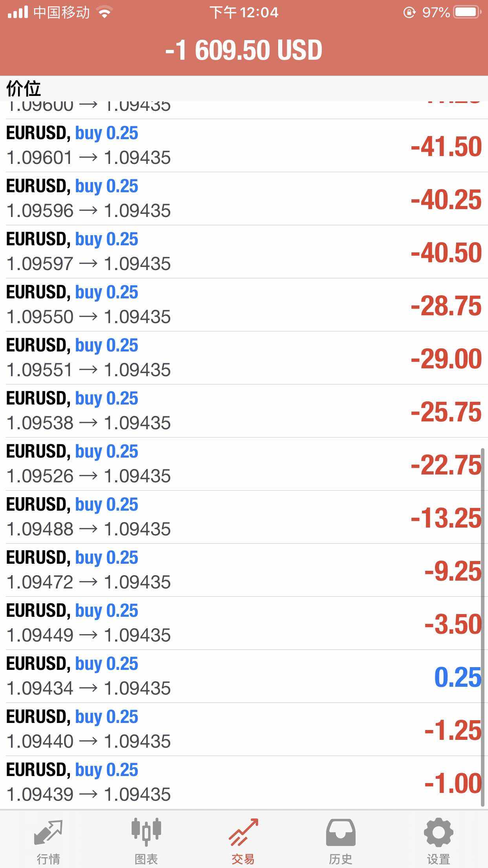Viewport: 488px width, 868px height.
Task: Open the History (历史) inbox icon
Action: click(341, 832)
